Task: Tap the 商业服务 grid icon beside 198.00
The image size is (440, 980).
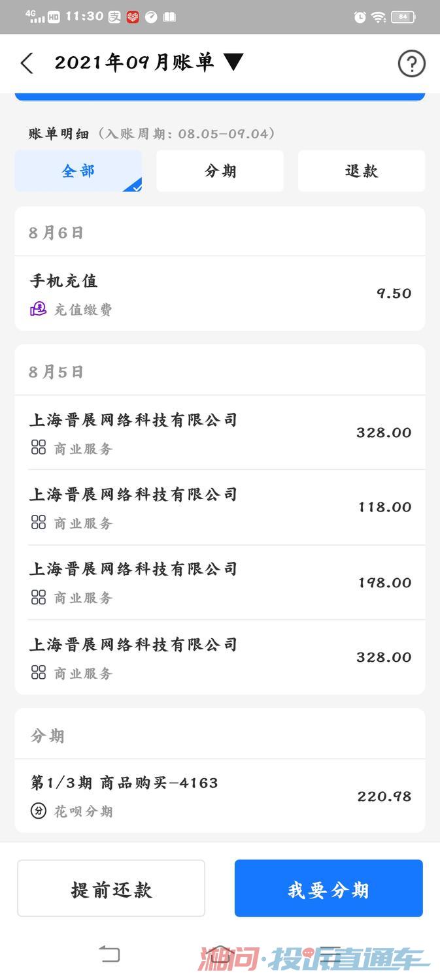Action: tap(39, 596)
